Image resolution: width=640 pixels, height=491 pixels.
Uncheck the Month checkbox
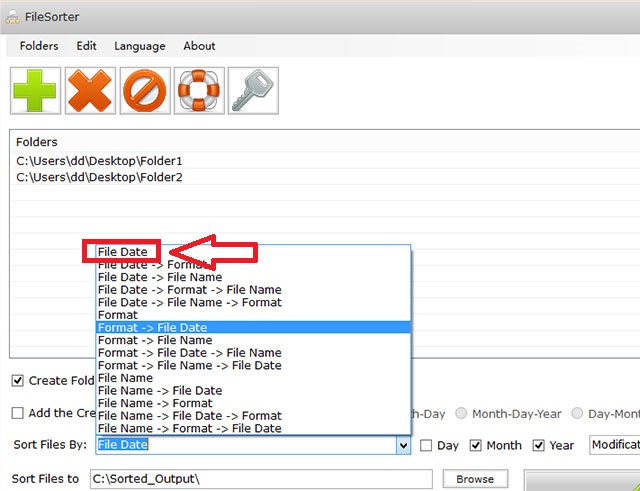[476, 445]
